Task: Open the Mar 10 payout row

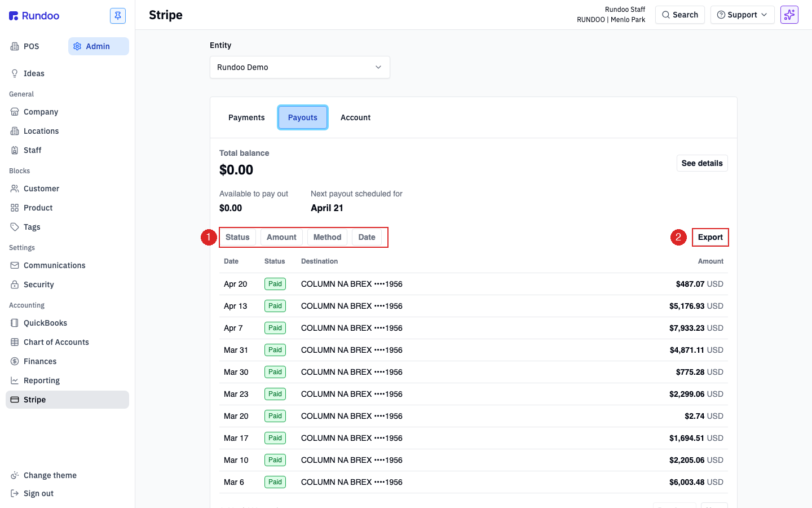Action: 474,460
